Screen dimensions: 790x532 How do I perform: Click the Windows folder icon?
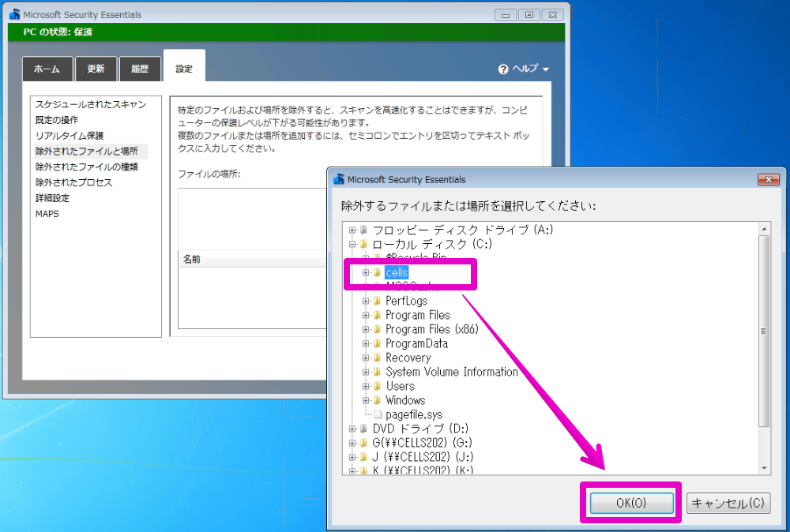point(377,400)
